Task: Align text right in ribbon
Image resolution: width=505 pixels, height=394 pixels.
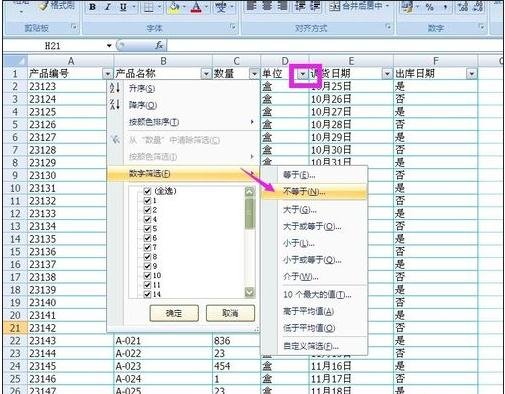Action: click(x=282, y=6)
